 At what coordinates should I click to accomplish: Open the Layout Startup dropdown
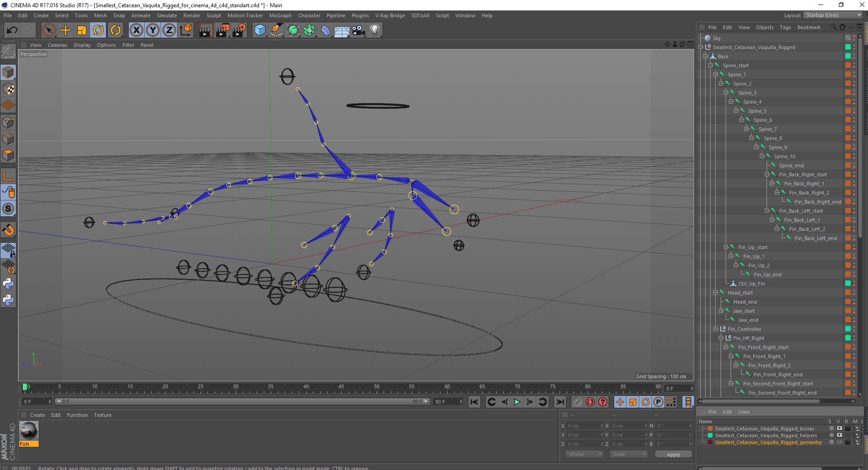[x=833, y=15]
